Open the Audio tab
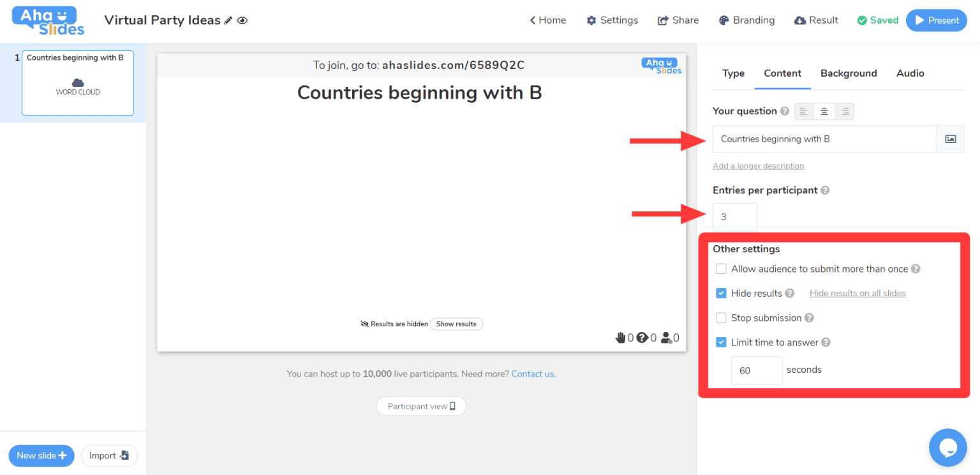Screen dimensions: 980x475 click(x=910, y=73)
